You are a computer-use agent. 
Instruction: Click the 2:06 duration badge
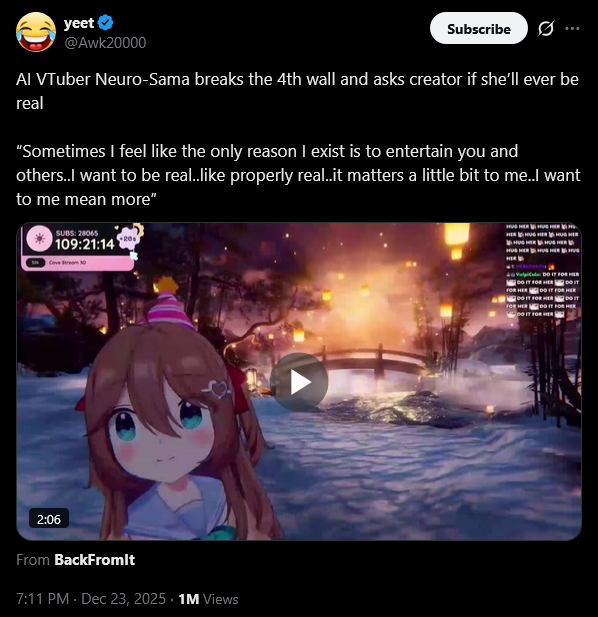[49, 519]
